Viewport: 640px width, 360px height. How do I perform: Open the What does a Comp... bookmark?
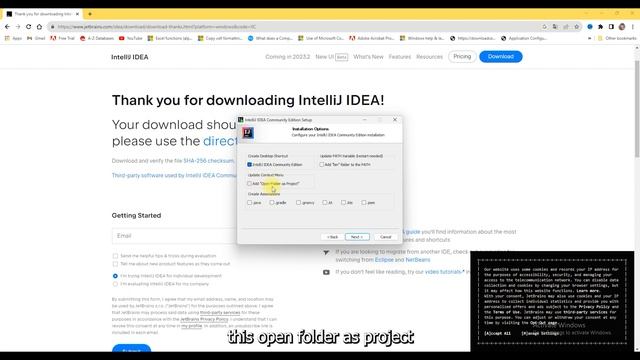coord(270,38)
